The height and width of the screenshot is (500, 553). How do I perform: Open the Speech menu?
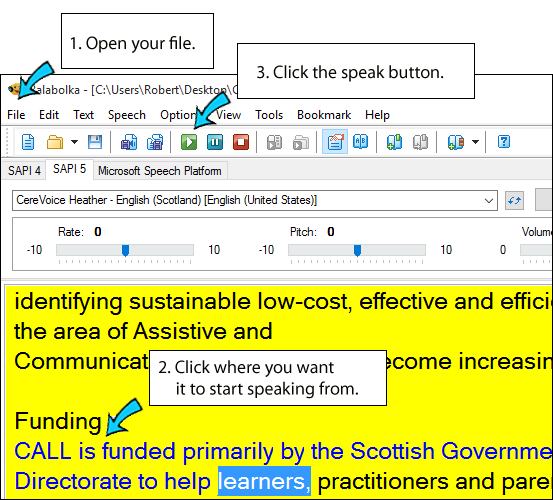pos(127,115)
